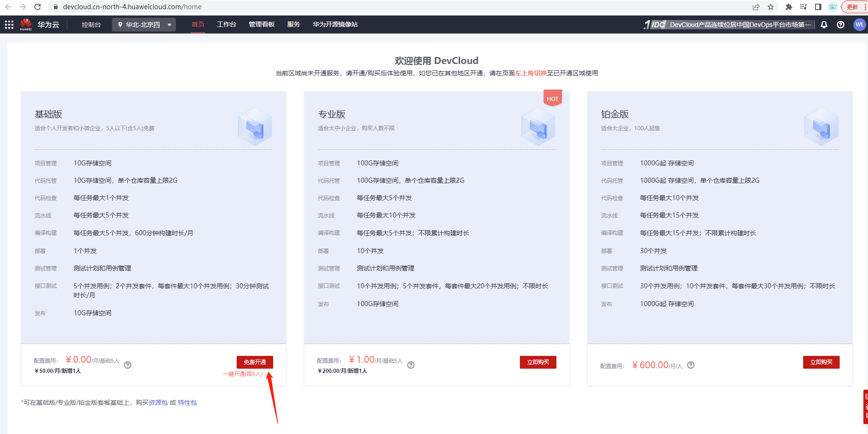Open help question mark icon in header
868x434 pixels.
(841, 25)
